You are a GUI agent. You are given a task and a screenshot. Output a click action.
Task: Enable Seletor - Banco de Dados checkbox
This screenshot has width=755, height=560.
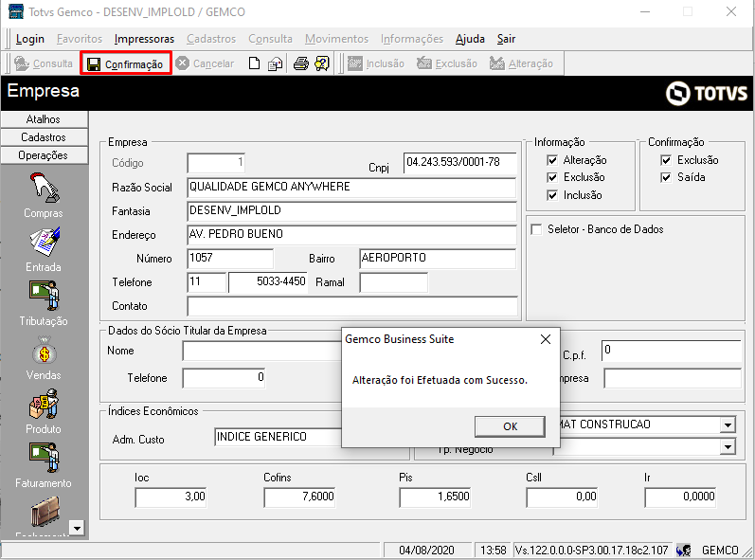(536, 229)
